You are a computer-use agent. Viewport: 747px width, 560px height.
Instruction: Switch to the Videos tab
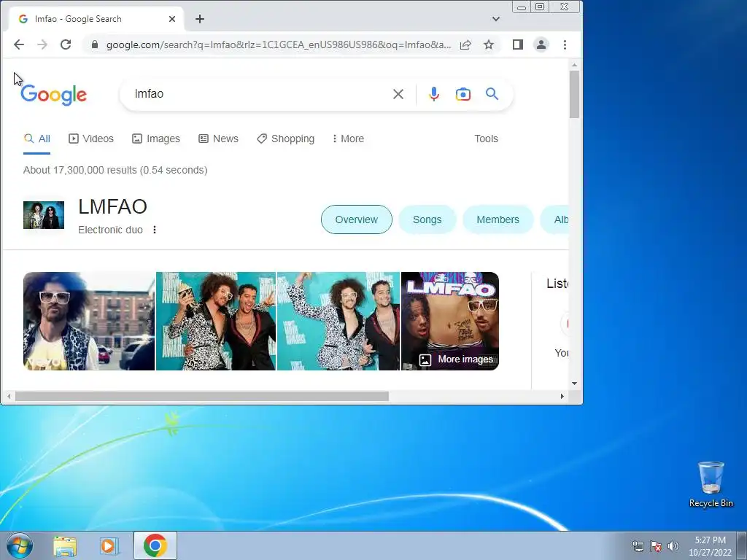pyautogui.click(x=91, y=139)
